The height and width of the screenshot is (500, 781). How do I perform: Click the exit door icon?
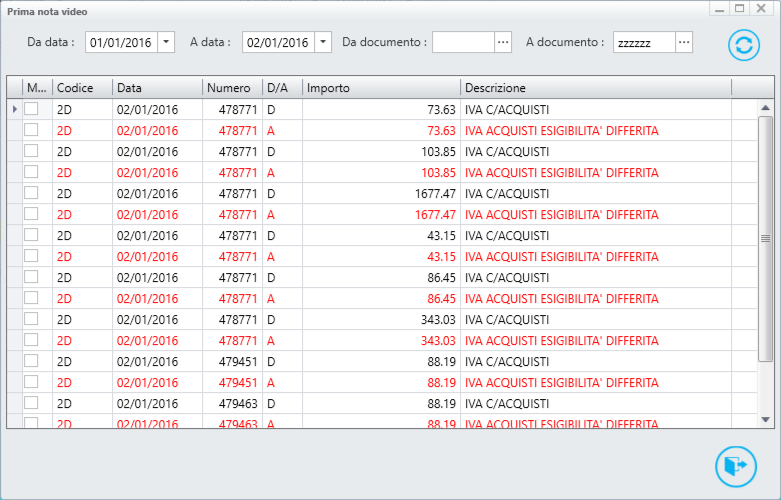(736, 466)
